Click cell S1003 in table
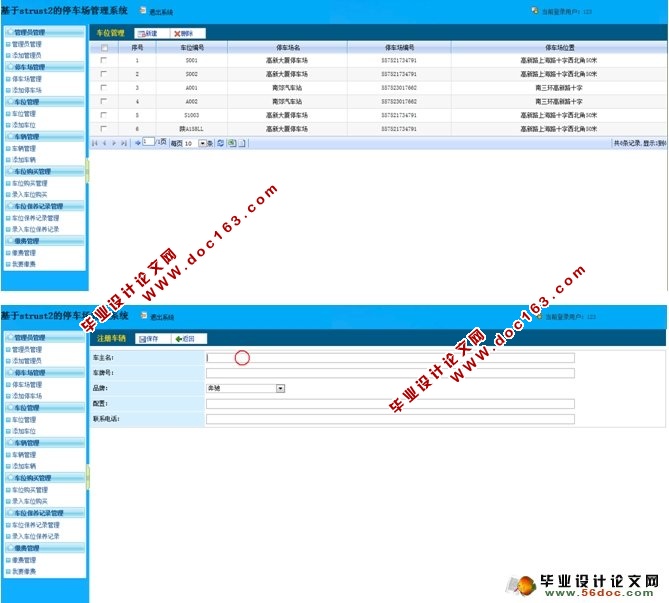 coord(192,115)
